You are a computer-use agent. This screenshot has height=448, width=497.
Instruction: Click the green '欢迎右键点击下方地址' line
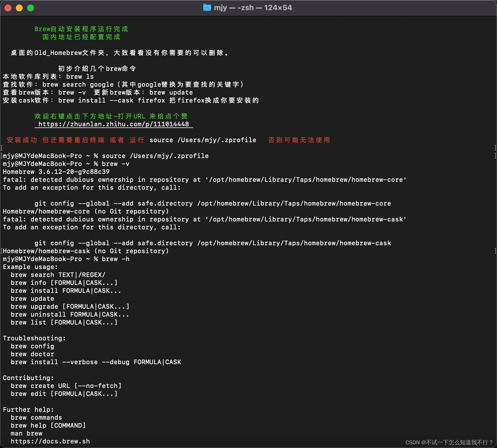[111, 116]
